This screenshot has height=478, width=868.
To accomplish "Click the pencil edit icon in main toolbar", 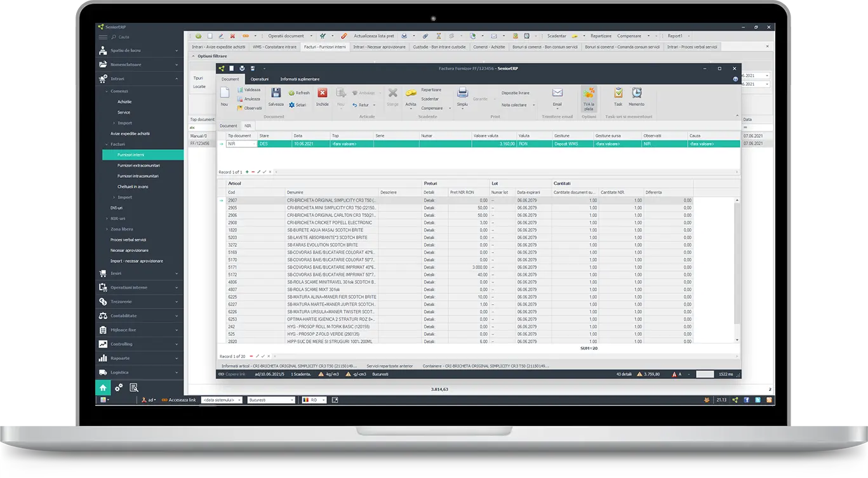I will (220, 36).
